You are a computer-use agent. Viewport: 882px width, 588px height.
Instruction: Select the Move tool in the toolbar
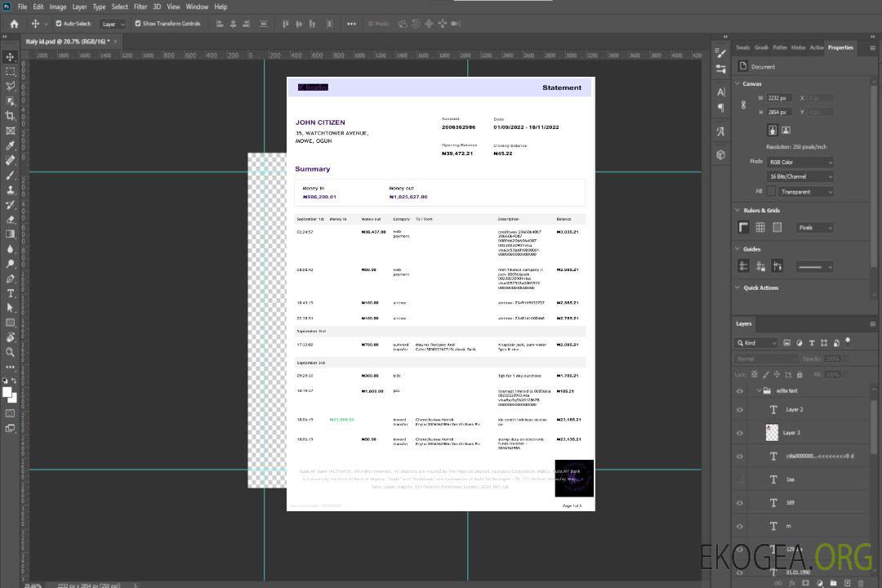(x=10, y=57)
